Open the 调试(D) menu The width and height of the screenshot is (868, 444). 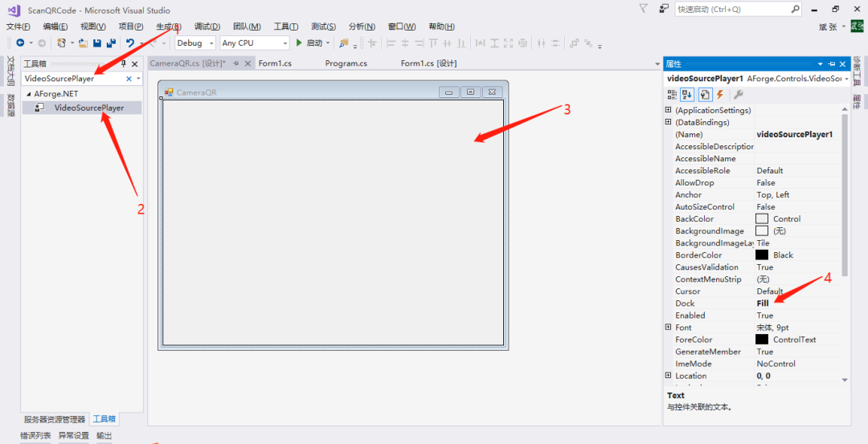coord(207,26)
